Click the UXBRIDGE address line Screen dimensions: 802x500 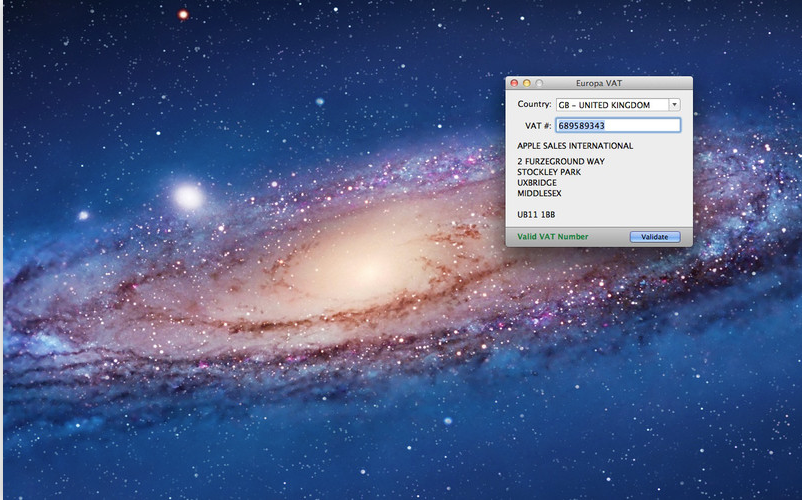(537, 183)
